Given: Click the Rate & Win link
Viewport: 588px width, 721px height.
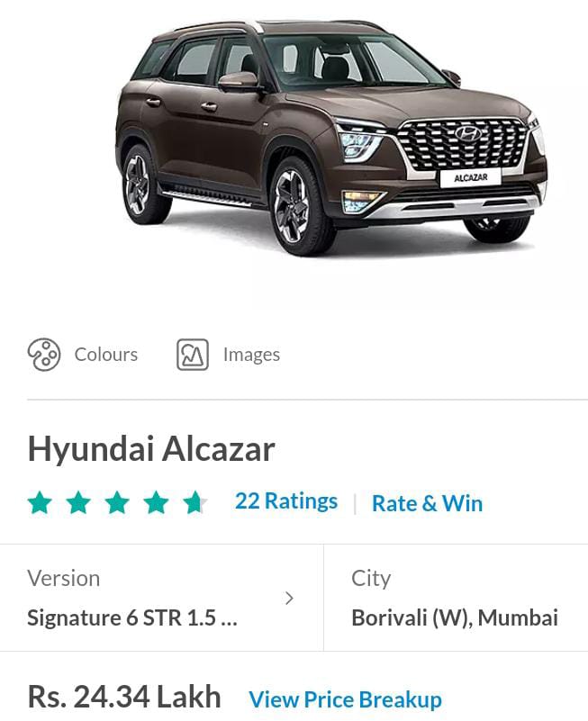Looking at the screenshot, I should click(427, 503).
